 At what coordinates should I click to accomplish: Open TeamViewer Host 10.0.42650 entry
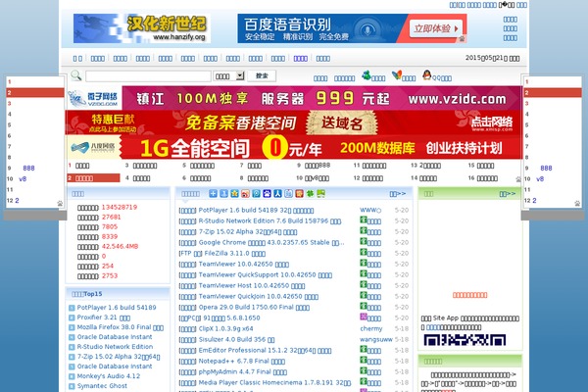(252, 286)
